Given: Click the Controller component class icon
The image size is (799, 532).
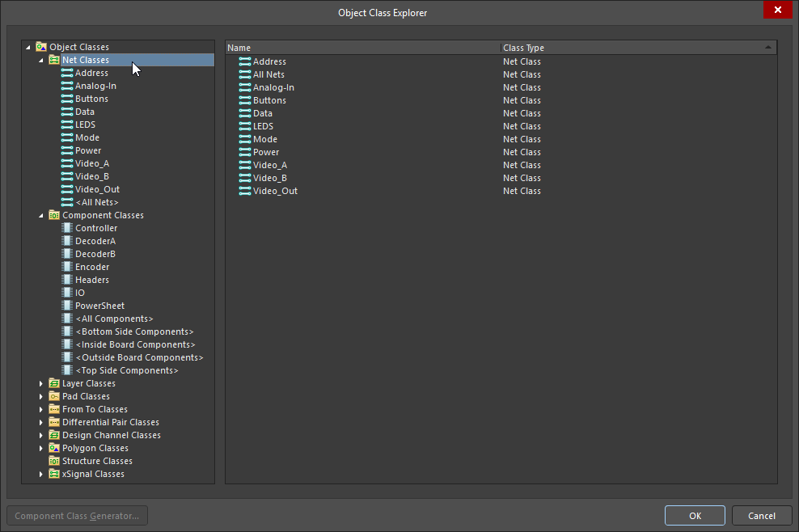Looking at the screenshot, I should coord(67,228).
